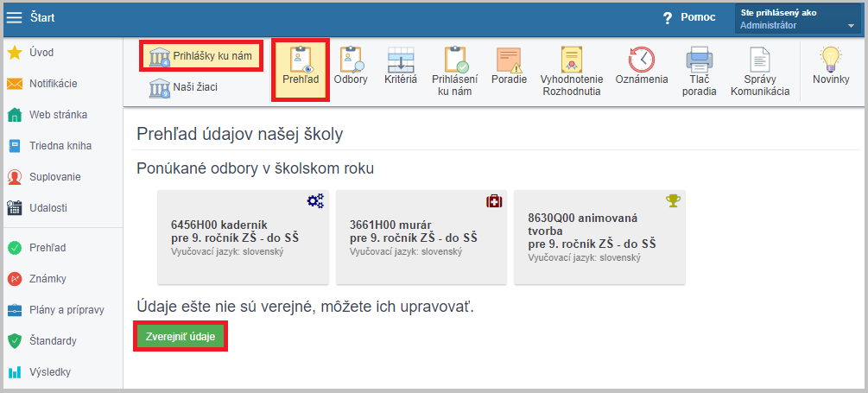The image size is (868, 393).
Task: Open Poradie toolbar item
Action: 509,66
